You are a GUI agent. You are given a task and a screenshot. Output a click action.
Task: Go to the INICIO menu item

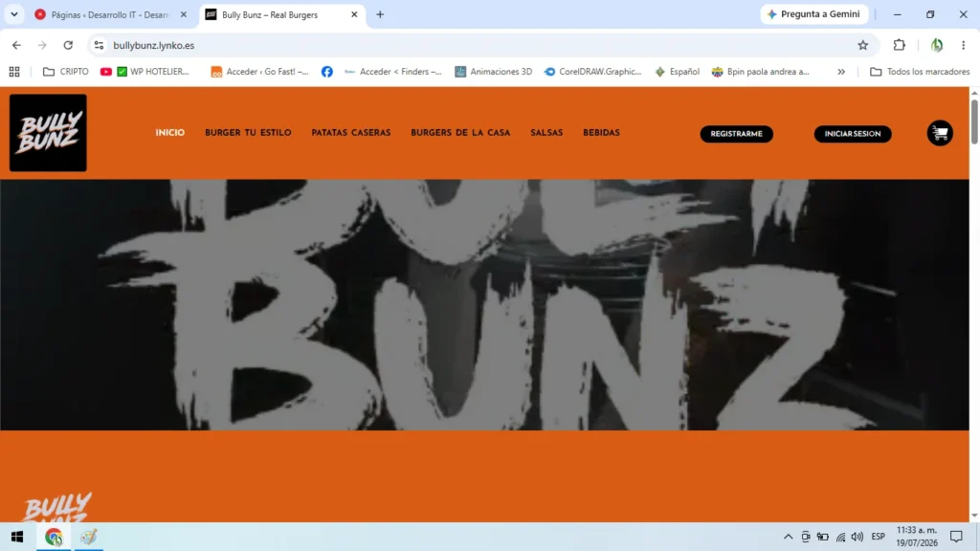coord(170,132)
